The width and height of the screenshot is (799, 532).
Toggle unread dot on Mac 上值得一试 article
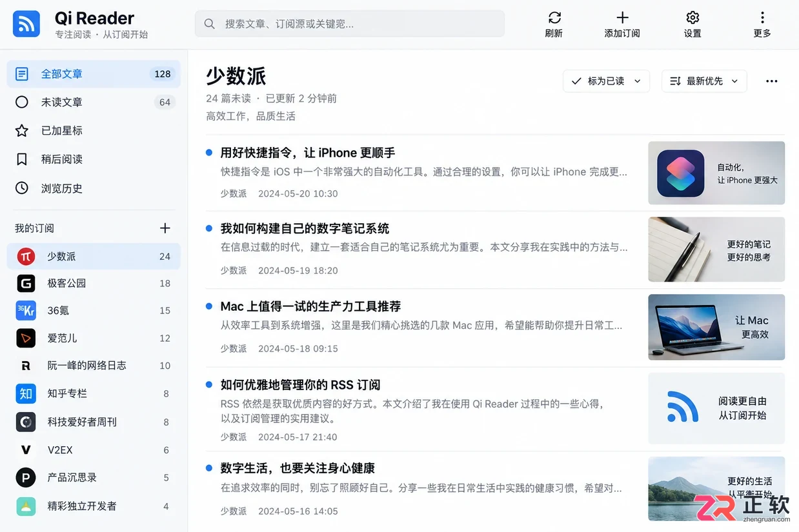pyautogui.click(x=209, y=306)
